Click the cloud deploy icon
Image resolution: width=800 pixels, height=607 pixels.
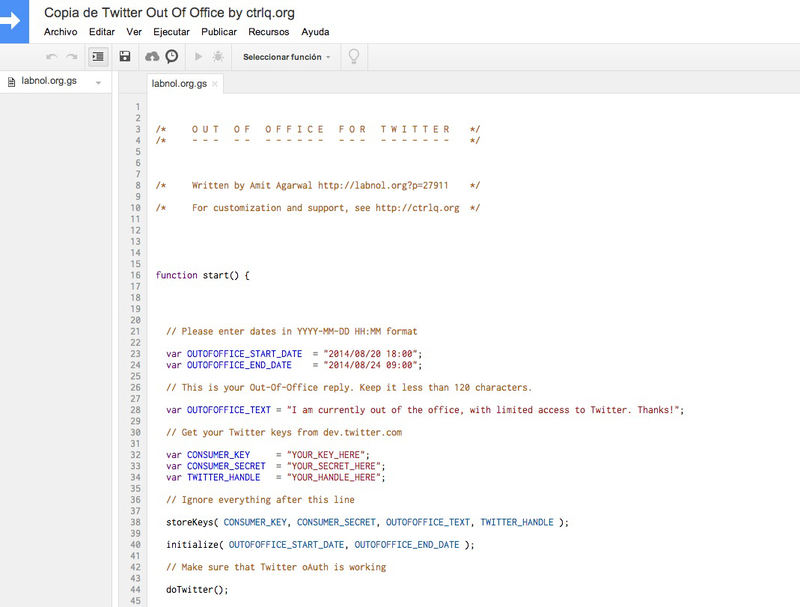[x=152, y=57]
